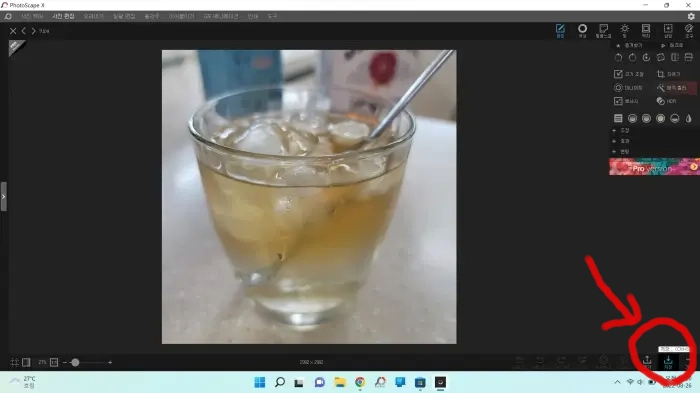Toggle the grid overlay icon
Image resolution: width=700 pixels, height=393 pixels.
pos(15,362)
